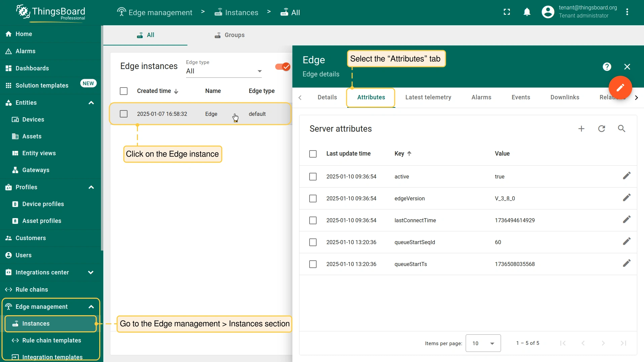Toggle the orange switch beside Edge type

pyautogui.click(x=282, y=67)
